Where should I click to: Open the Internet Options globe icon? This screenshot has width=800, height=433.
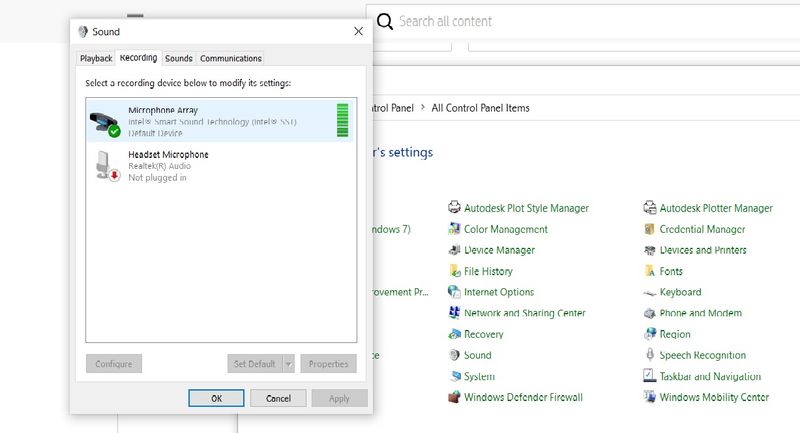454,292
